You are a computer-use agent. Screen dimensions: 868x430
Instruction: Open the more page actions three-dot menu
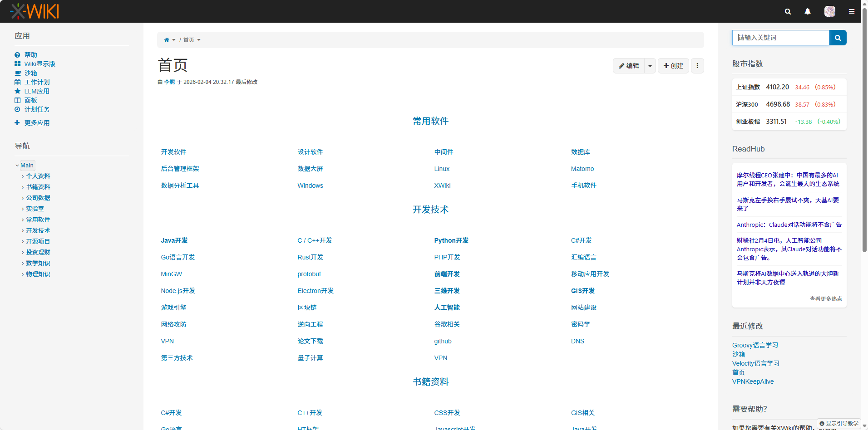click(x=697, y=66)
